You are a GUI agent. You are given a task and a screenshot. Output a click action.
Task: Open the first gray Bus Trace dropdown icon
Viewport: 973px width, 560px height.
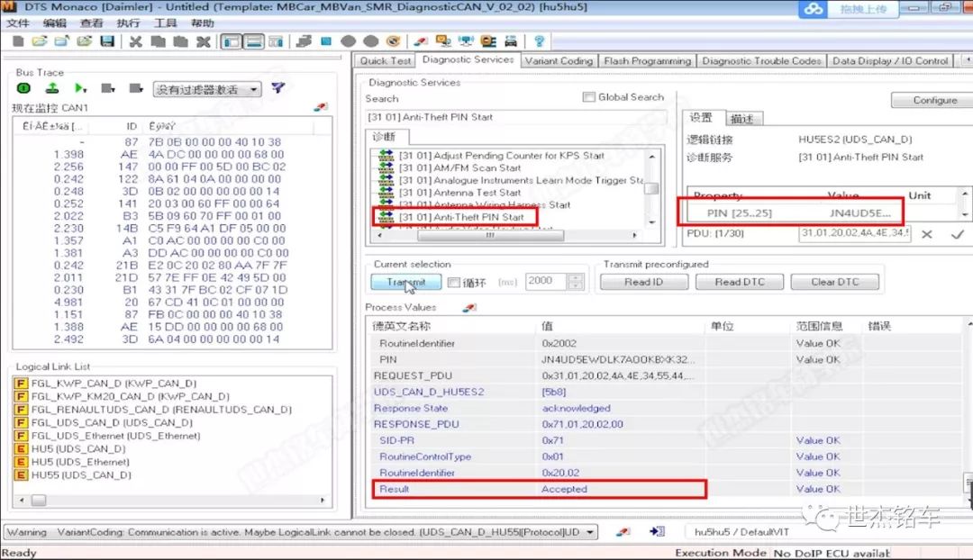108,89
